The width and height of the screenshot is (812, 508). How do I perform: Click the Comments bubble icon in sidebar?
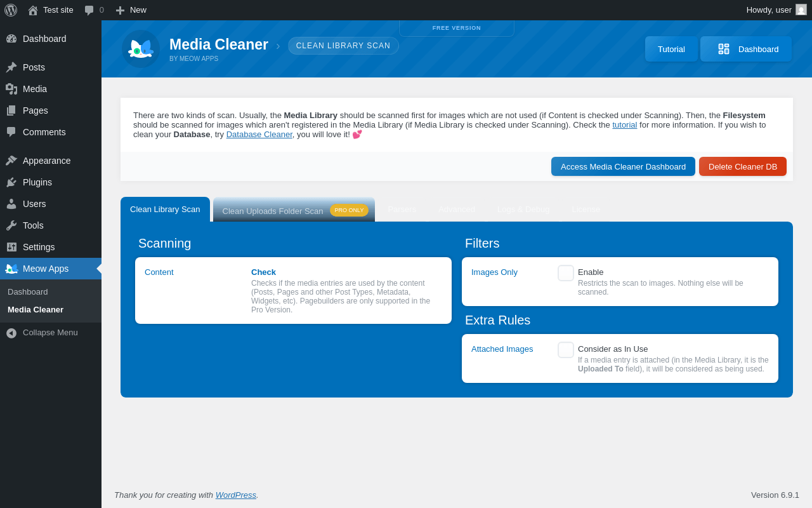(11, 132)
